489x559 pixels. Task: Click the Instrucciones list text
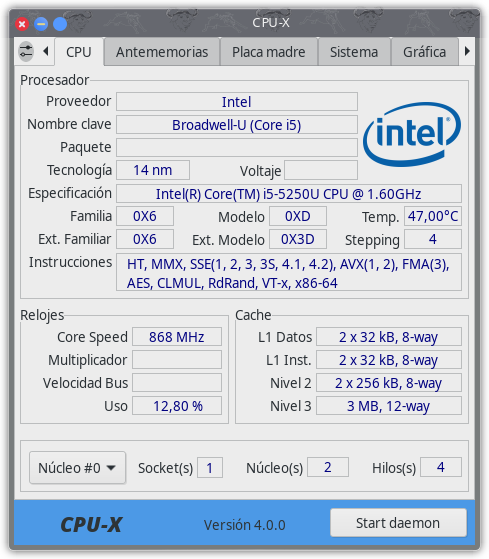pos(289,273)
